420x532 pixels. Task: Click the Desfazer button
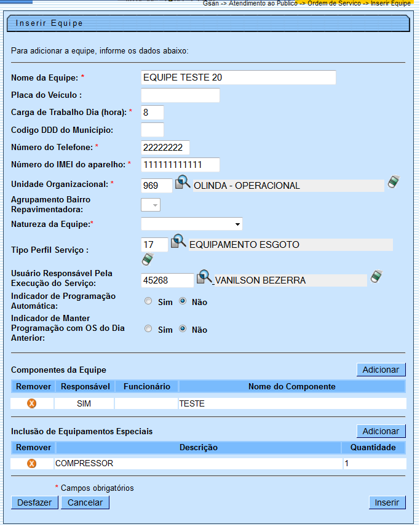34,502
